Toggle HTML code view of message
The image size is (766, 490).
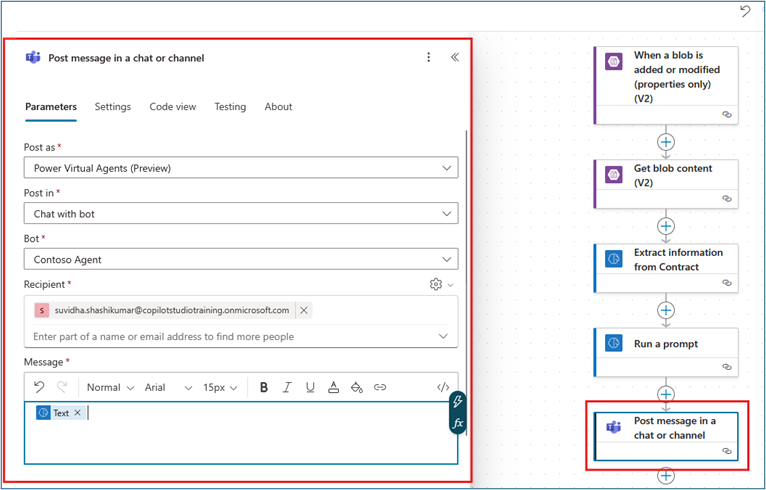443,387
